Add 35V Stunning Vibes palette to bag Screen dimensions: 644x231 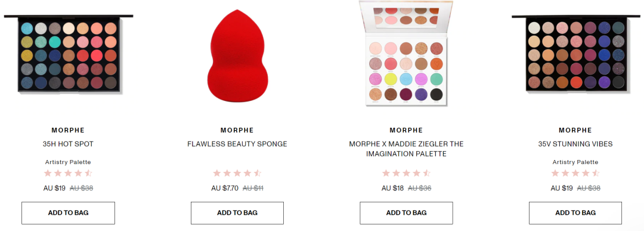(x=575, y=213)
